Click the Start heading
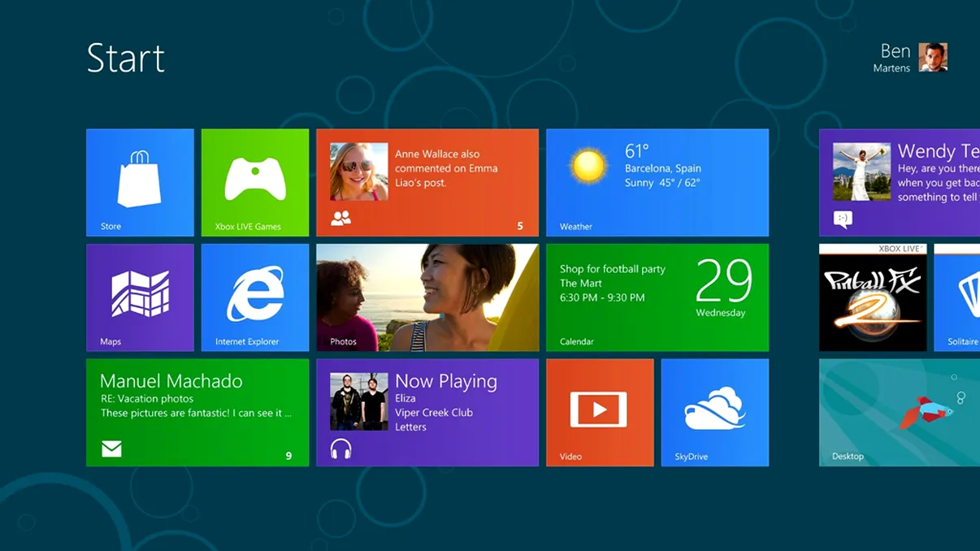The height and width of the screenshot is (551, 980). 126,58
